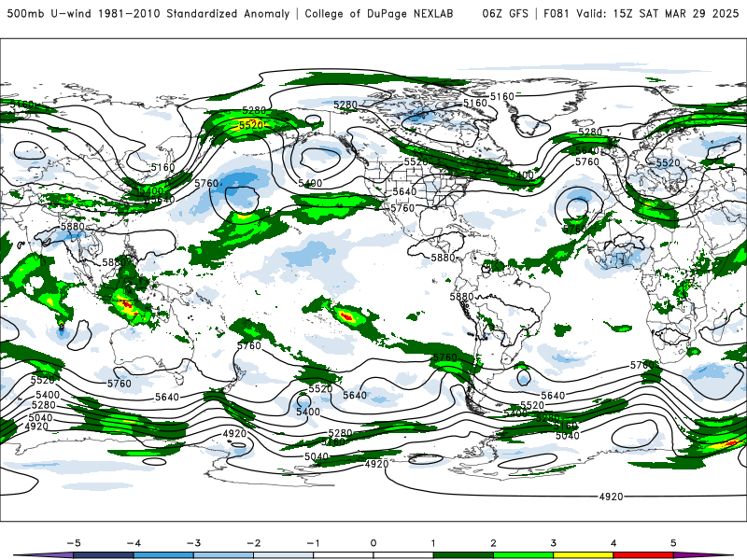This screenshot has width=747, height=560.
Task: Click the '500mb U-wind 1981-2010 Standardized Anomaly' title
Action: tap(148, 13)
